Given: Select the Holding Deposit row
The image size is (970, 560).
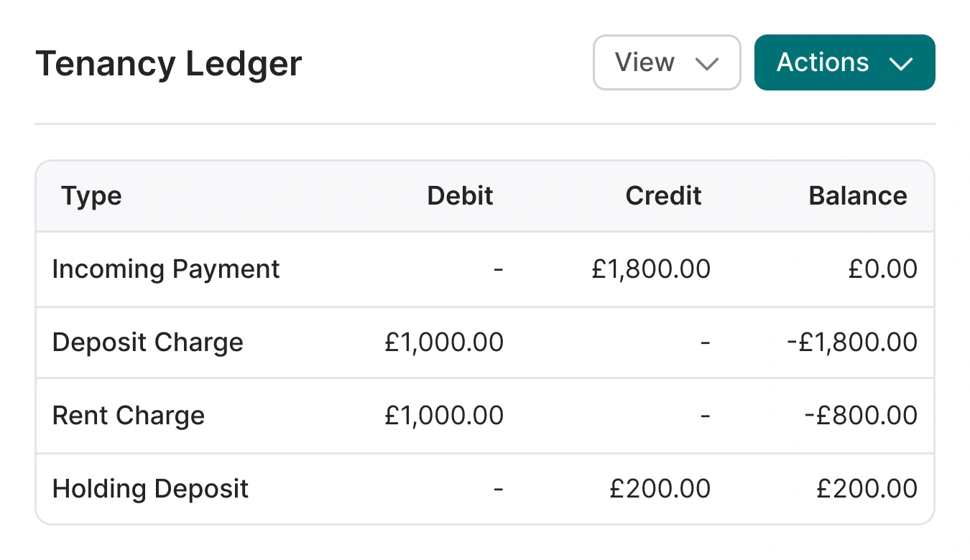Looking at the screenshot, I should pyautogui.click(x=150, y=489).
